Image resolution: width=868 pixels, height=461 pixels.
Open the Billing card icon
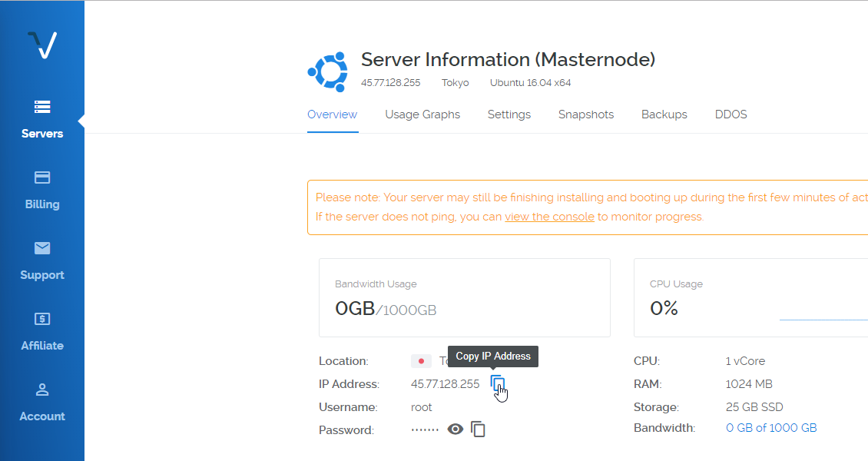(42, 177)
